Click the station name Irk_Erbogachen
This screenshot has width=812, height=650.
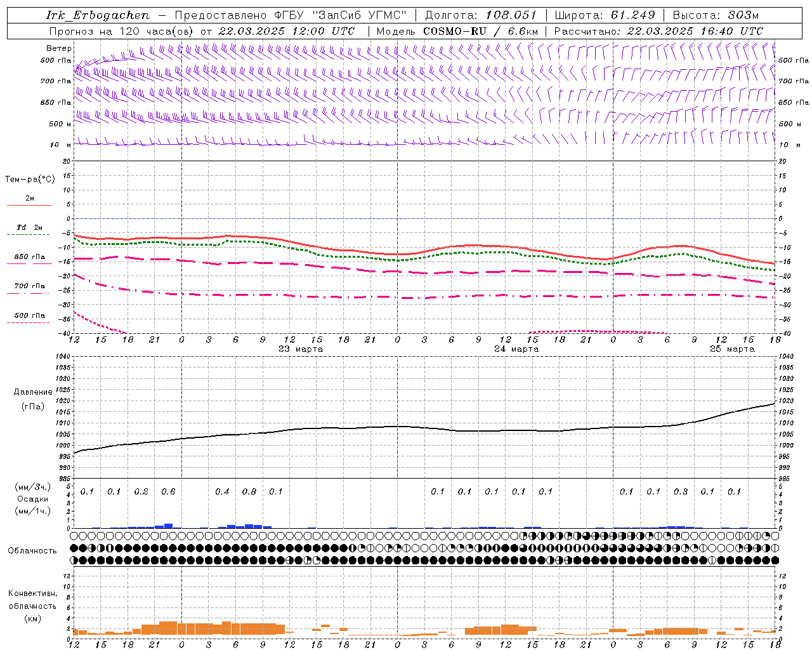(98, 15)
